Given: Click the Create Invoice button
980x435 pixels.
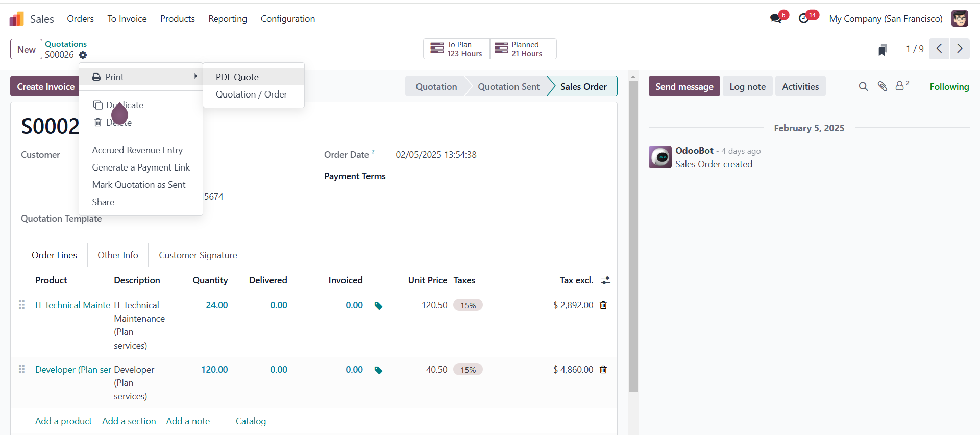Looking at the screenshot, I should pos(45,87).
